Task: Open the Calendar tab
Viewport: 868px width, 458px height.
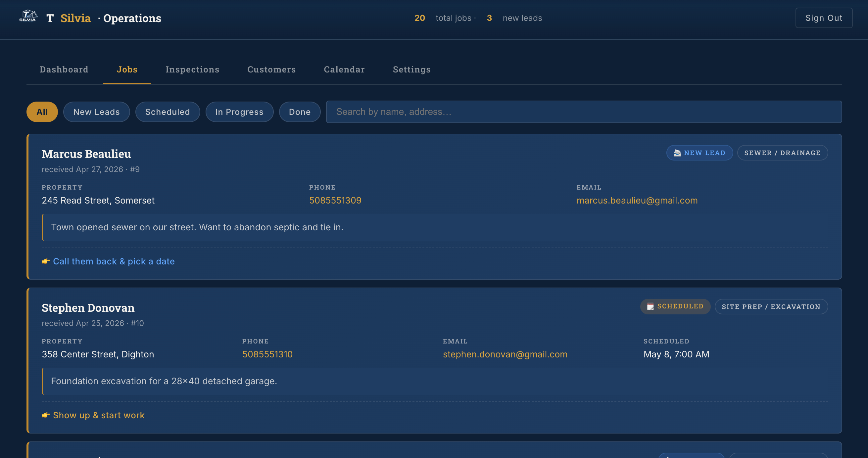Action: click(x=344, y=69)
